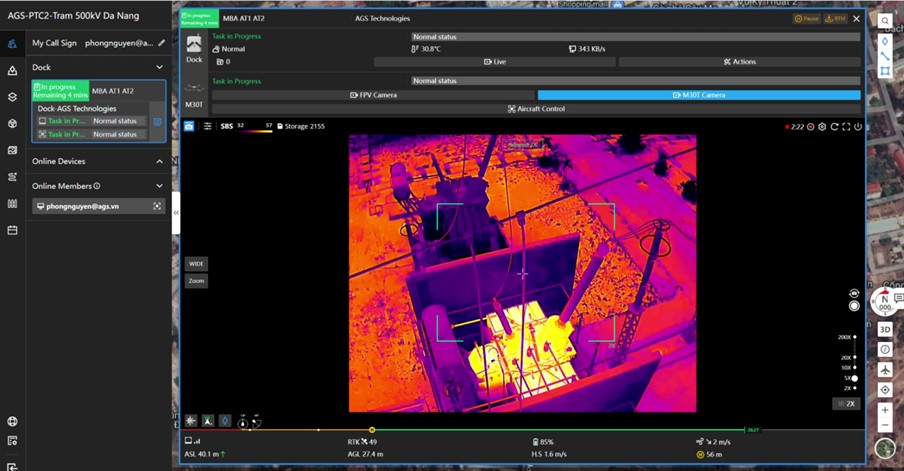
Task: Zoom in the map with plus
Action: click(885, 410)
